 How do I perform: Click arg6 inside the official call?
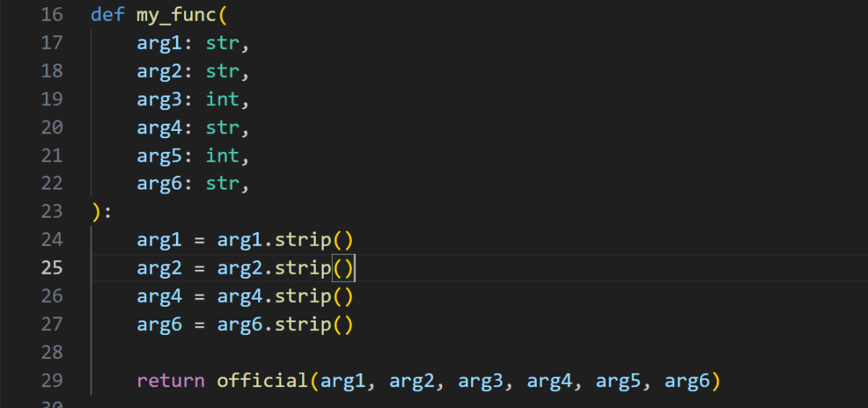pyautogui.click(x=687, y=381)
